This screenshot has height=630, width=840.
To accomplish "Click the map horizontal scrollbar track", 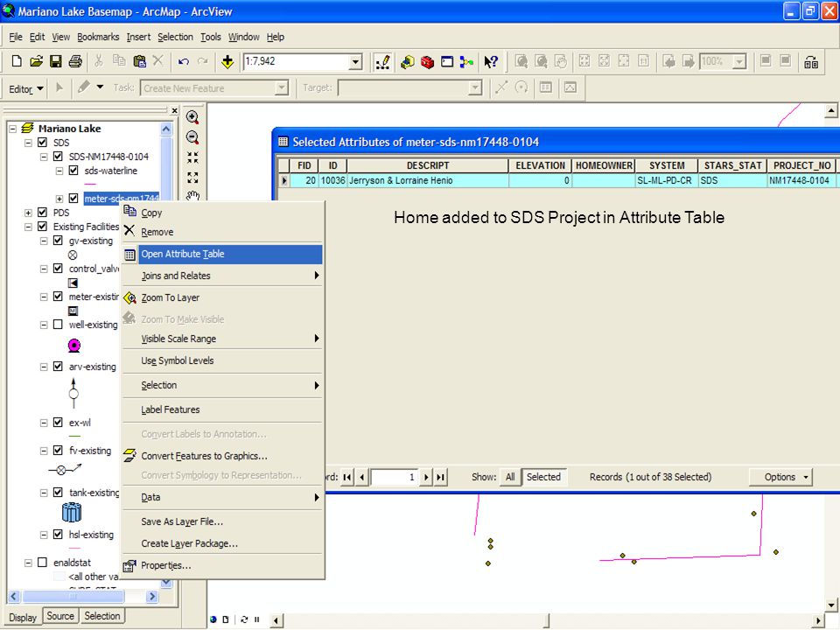I will pos(546,621).
